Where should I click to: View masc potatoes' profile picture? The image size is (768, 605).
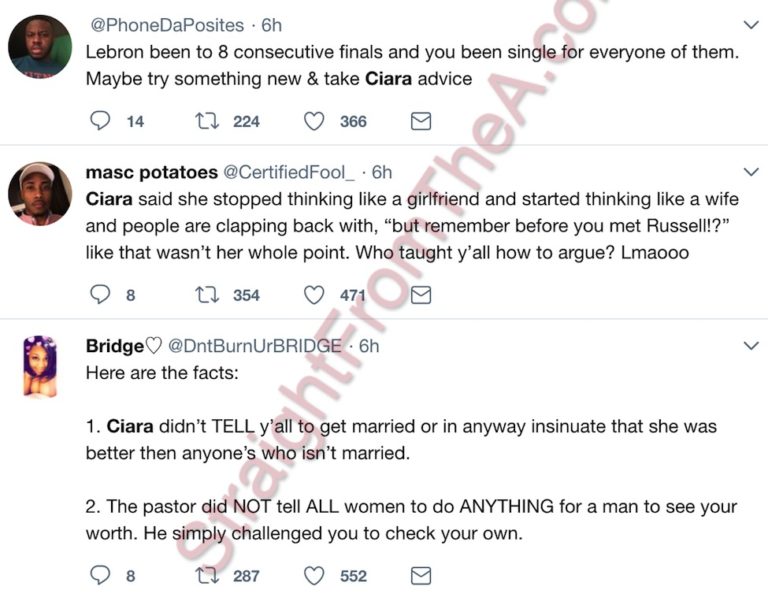coord(40,193)
